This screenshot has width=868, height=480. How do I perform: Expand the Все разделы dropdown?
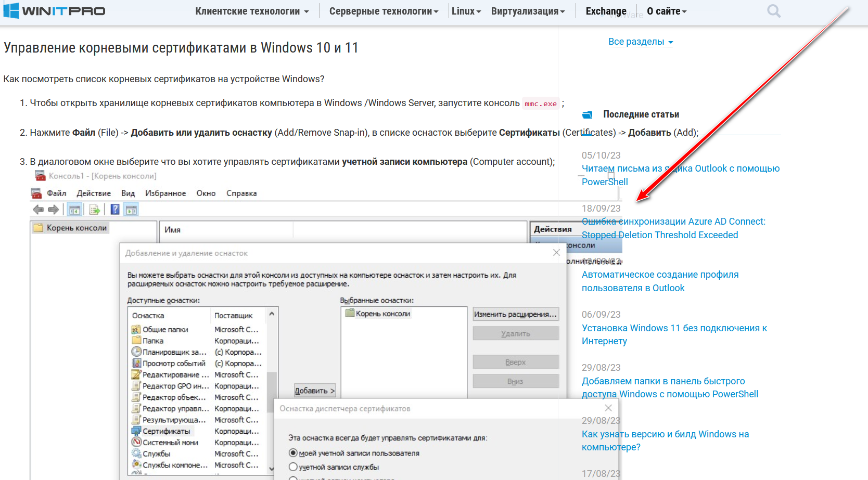[641, 42]
